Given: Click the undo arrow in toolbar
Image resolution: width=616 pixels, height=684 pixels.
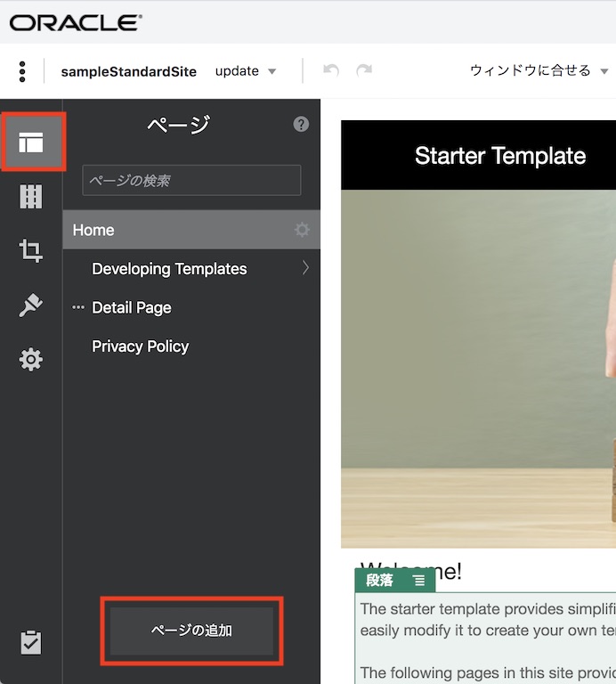Looking at the screenshot, I should pos(331,71).
